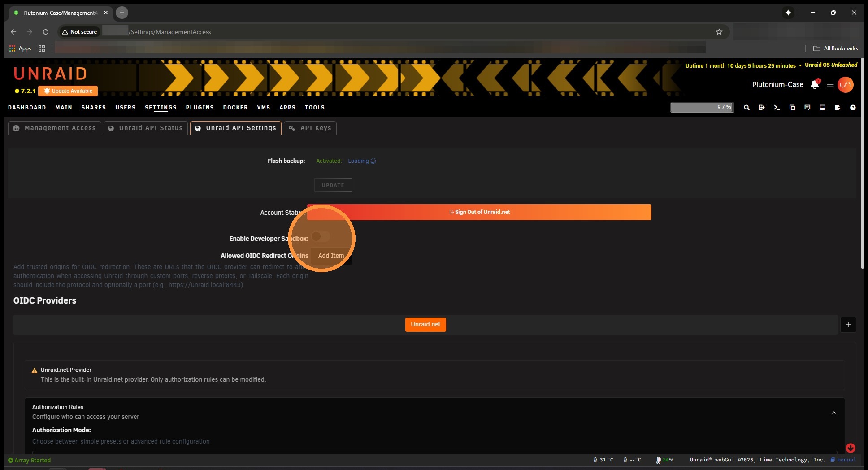Click Add Item for OIDC origins
The width and height of the screenshot is (868, 470).
[x=331, y=256]
